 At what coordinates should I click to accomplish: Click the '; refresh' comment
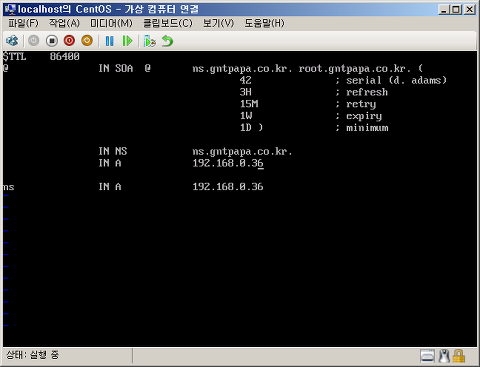click(362, 92)
